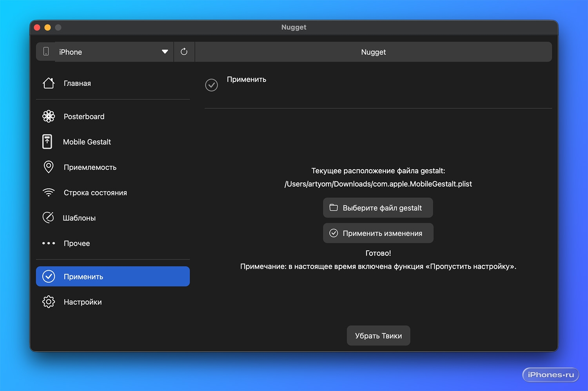Click the gear icon beside Настройки

coord(49,302)
